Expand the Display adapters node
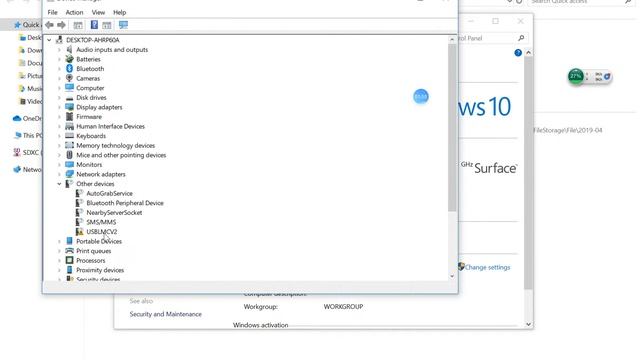The width and height of the screenshot is (640, 360). [59, 107]
